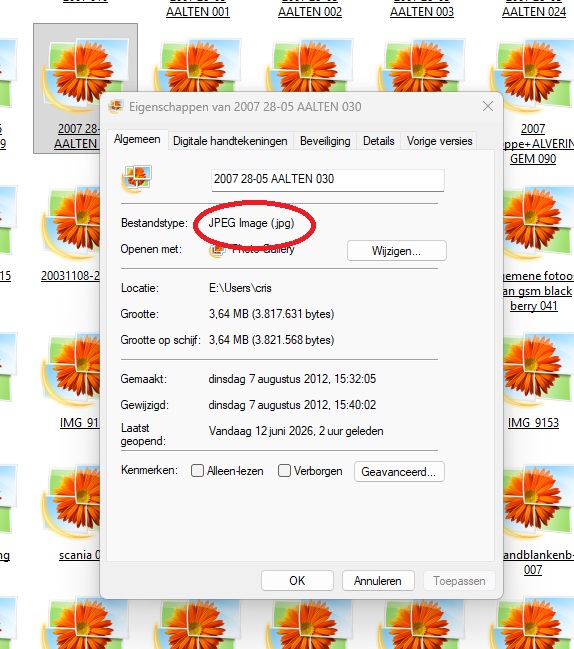
Task: Click the AALTEN 002 file label
Action: [310, 12]
